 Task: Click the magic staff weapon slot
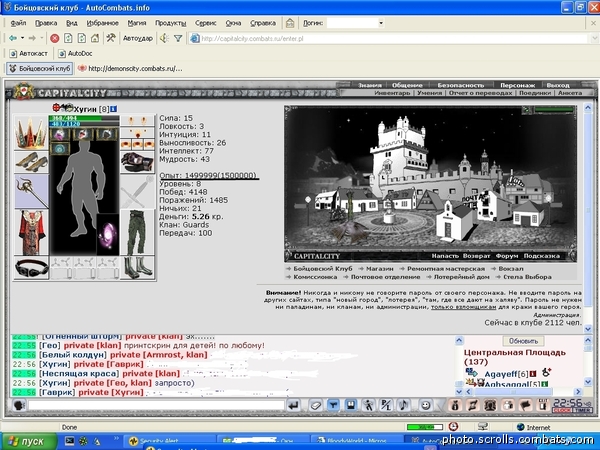click(x=31, y=191)
